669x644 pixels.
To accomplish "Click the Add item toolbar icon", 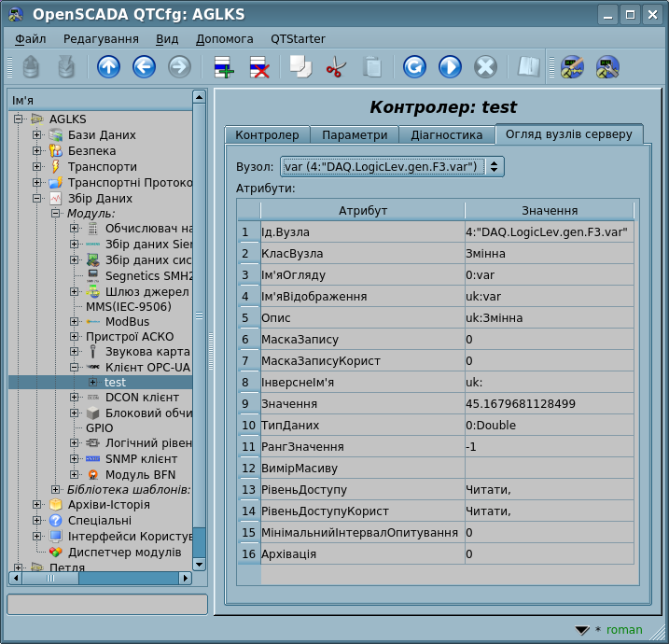I will pyautogui.click(x=224, y=67).
